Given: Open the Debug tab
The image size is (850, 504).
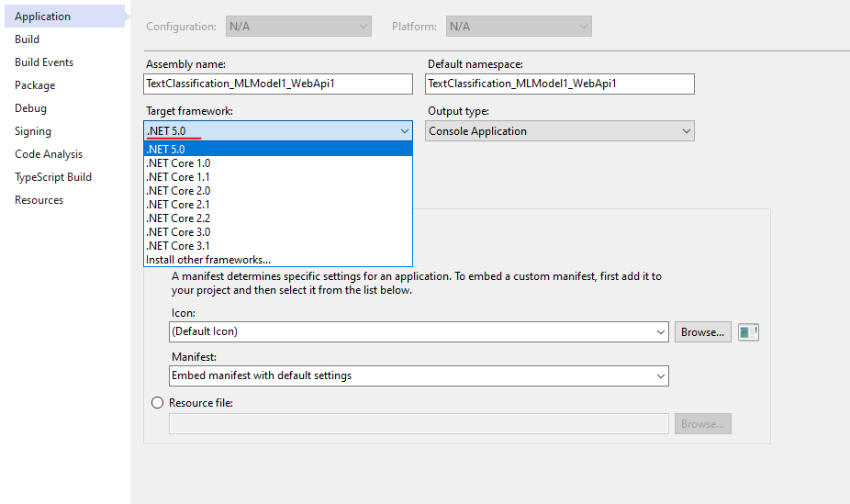Looking at the screenshot, I should point(65,108).
